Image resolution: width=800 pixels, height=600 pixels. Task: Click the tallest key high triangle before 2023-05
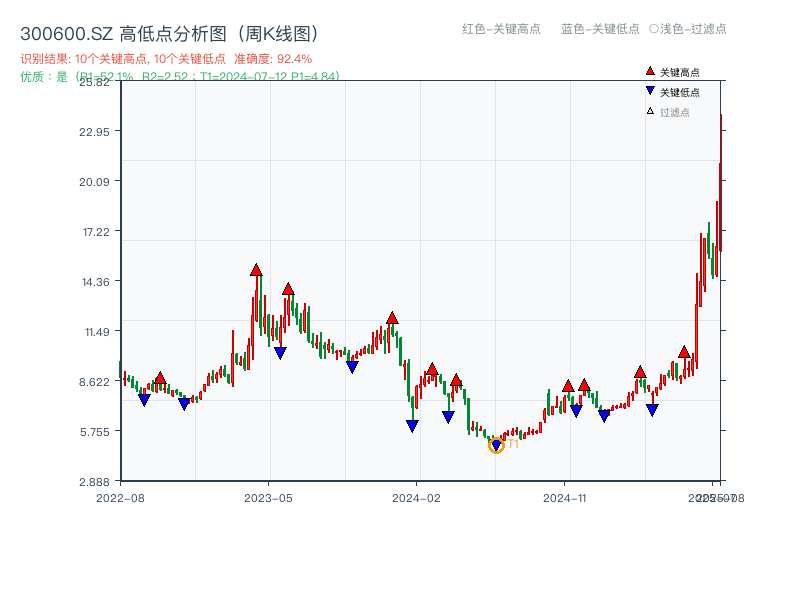pyautogui.click(x=256, y=270)
